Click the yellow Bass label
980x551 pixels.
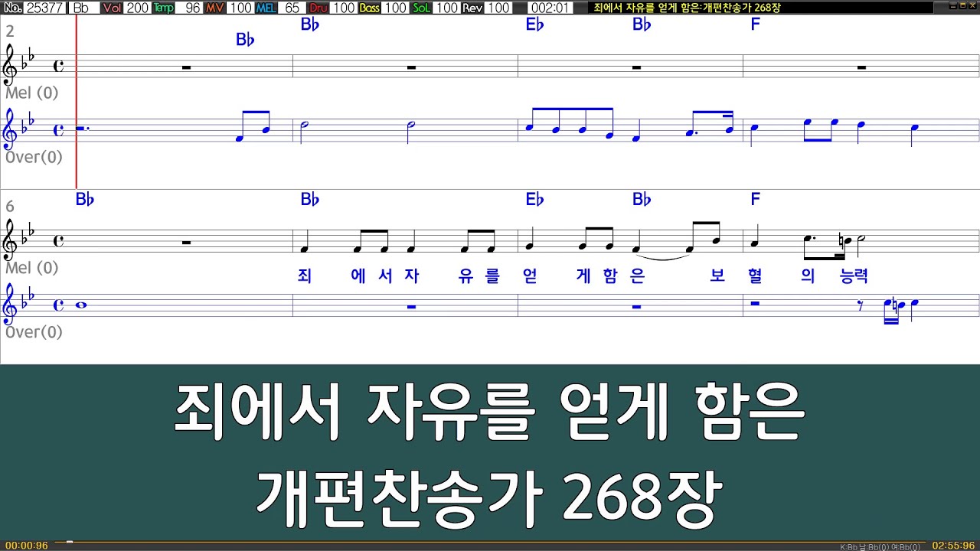[369, 8]
